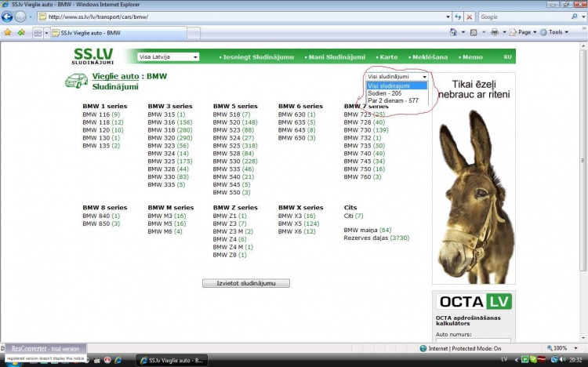588x367 pixels.
Task: Click the Home page icon
Action: click(453, 32)
